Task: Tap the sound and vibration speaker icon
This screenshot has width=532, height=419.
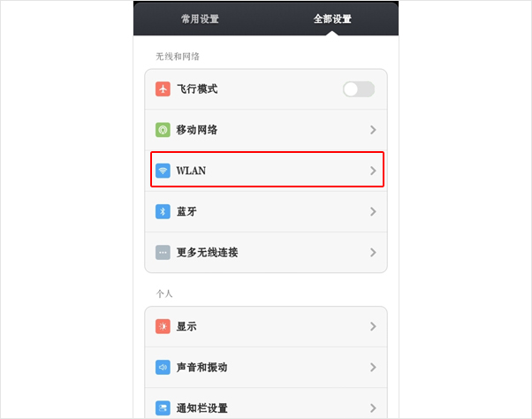Action: click(x=163, y=367)
